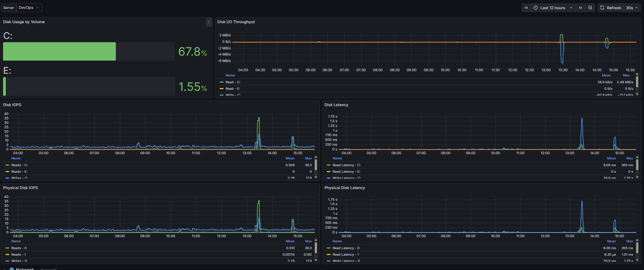This screenshot has height=270, width=644.
Task: Zoom out the time range
Action: 590,8
